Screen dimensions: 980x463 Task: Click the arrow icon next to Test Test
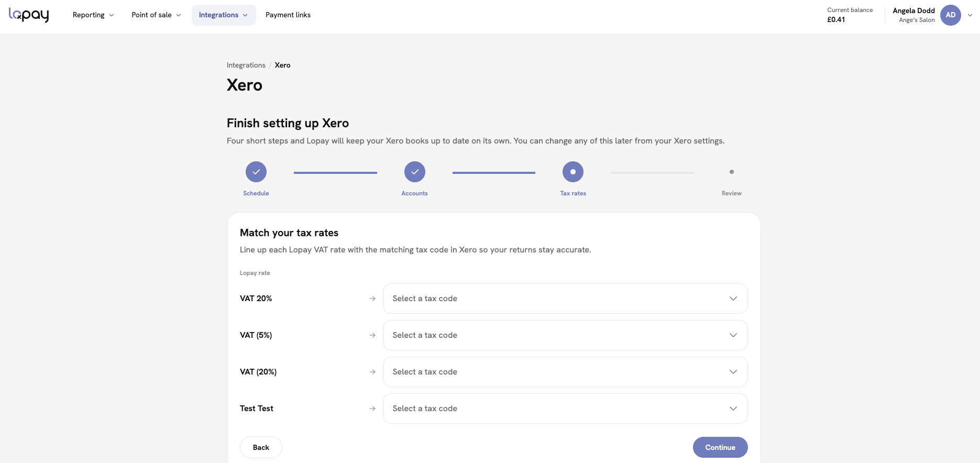tap(372, 409)
